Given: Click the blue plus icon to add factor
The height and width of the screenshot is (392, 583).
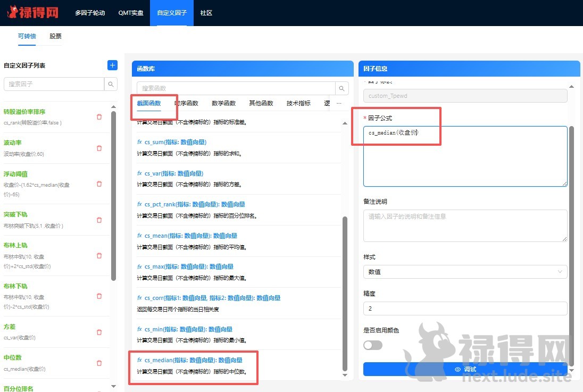Looking at the screenshot, I should pos(112,65).
